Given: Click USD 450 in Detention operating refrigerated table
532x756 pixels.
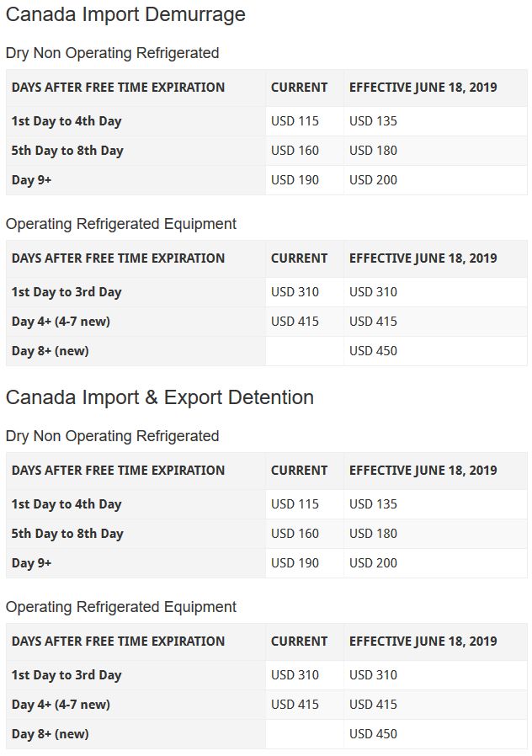Looking at the screenshot, I should point(373,734).
